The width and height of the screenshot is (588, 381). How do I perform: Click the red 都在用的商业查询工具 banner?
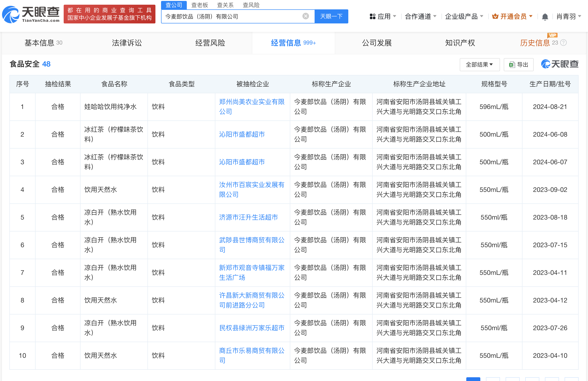110,14
